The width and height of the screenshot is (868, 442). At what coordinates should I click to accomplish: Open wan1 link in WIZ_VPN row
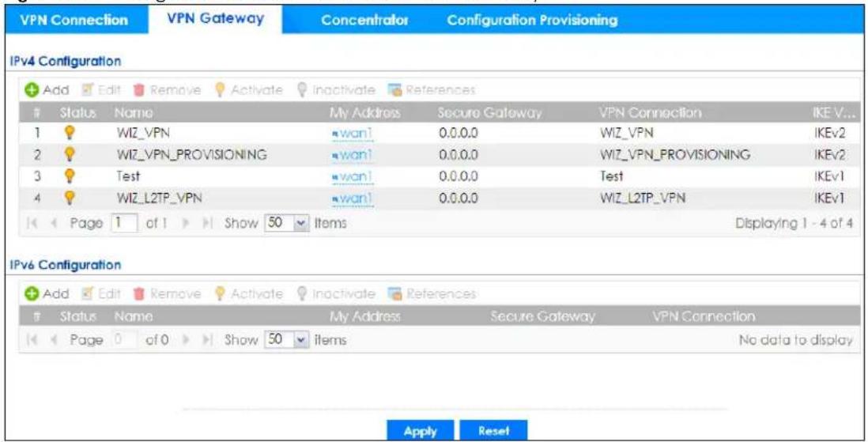(x=353, y=134)
